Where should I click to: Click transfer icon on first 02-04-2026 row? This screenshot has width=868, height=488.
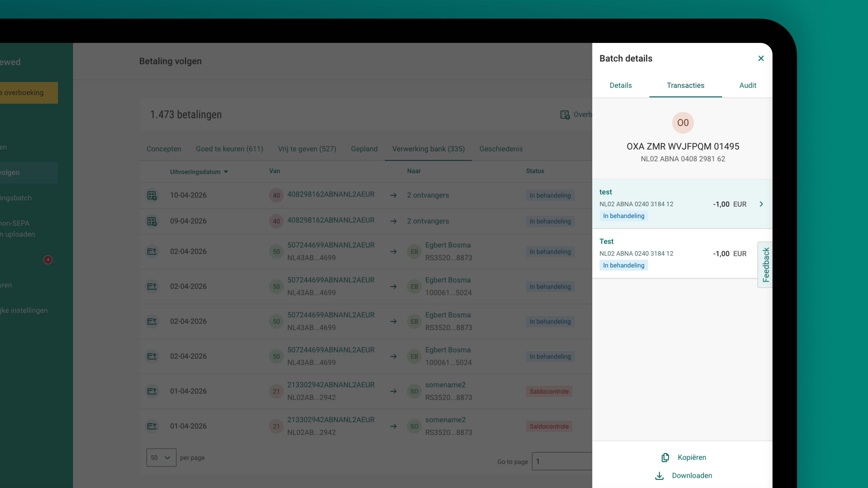[152, 252]
